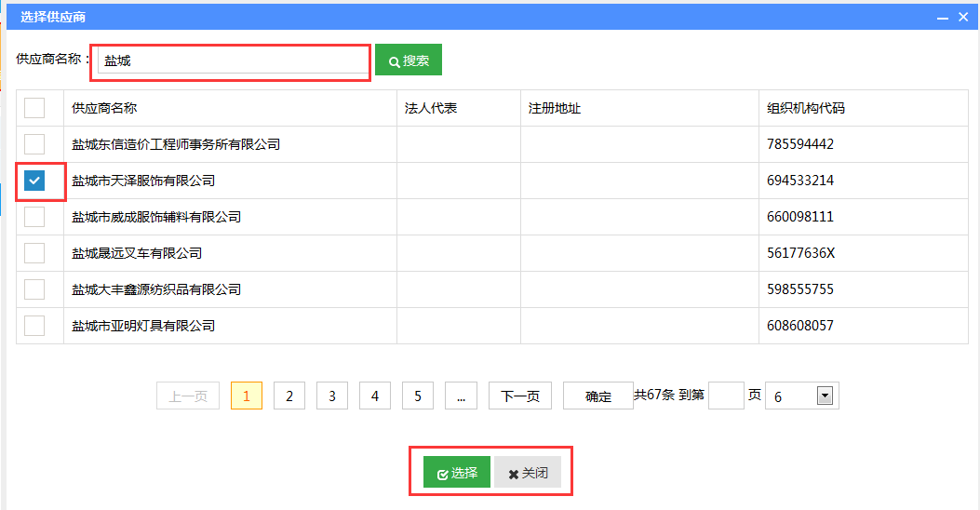
Task: Go to page 1 in pagination
Action: pyautogui.click(x=247, y=396)
